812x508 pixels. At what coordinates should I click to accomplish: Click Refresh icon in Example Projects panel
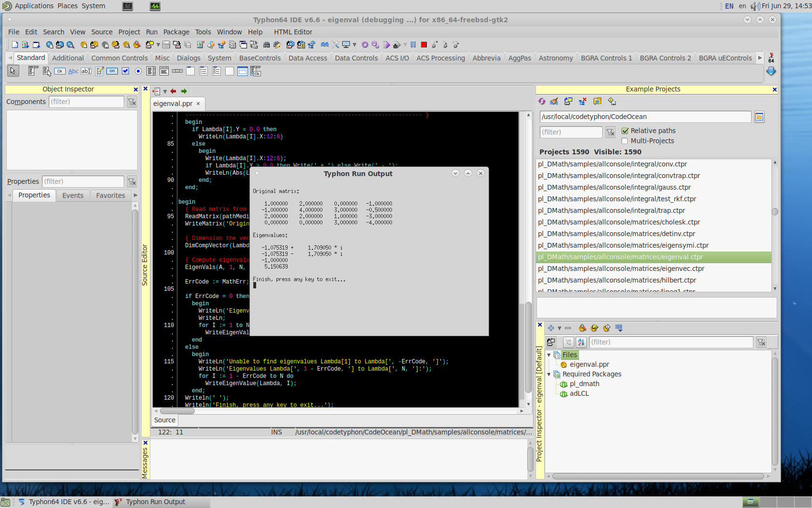pos(542,101)
